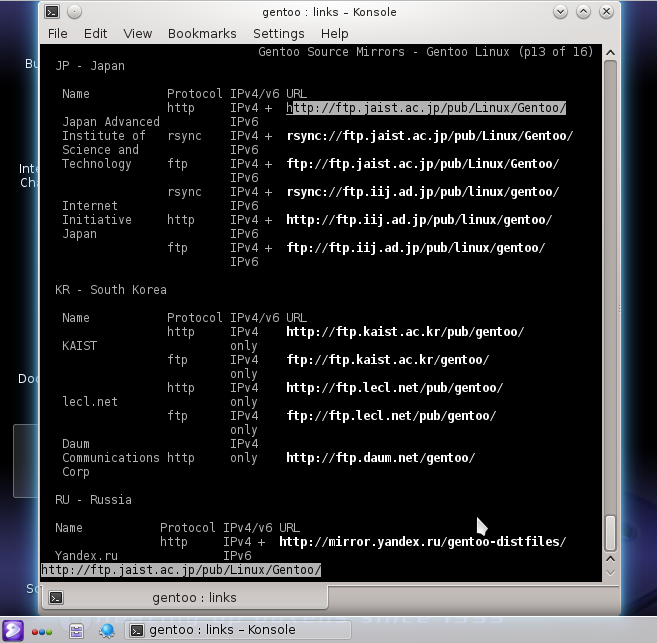Click the 'JP - Japan' section heading
This screenshot has width=657, height=643.
pyautogui.click(x=90, y=66)
